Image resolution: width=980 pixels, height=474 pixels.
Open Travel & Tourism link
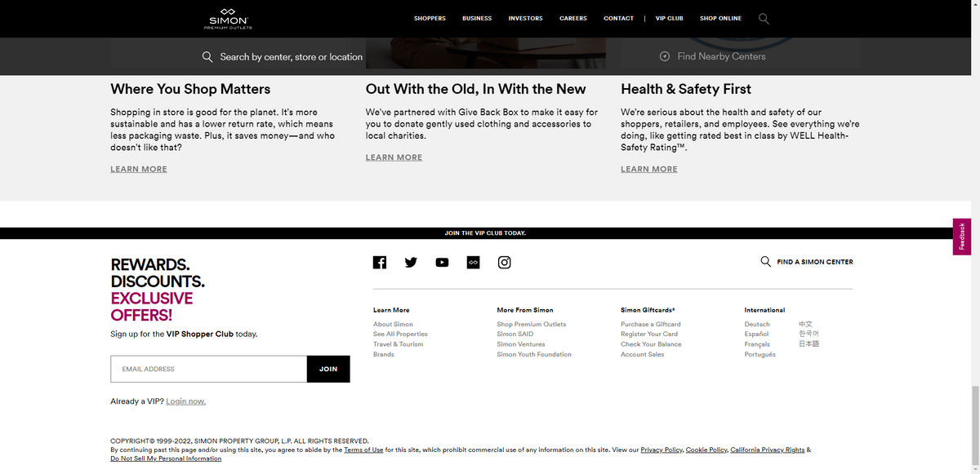tap(399, 344)
